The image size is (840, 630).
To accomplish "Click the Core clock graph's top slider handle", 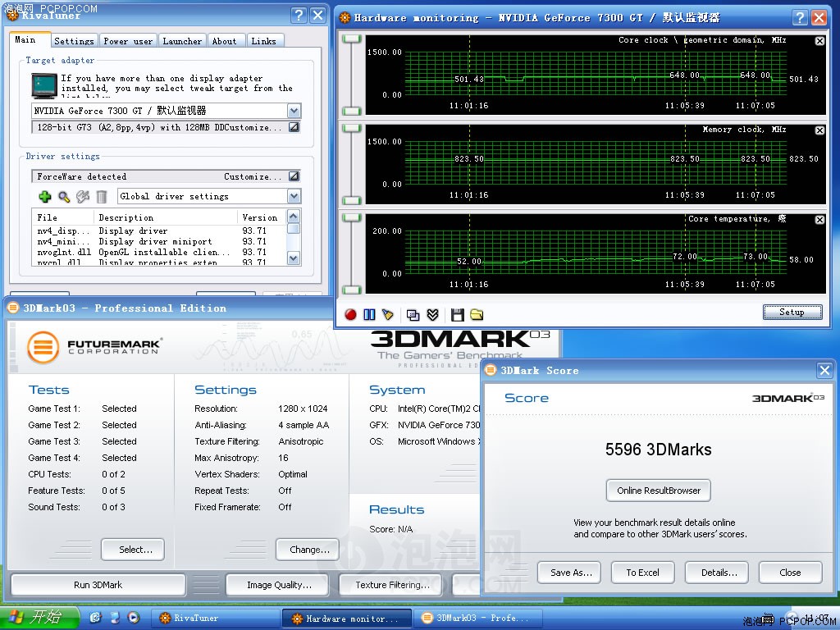I will (x=352, y=39).
